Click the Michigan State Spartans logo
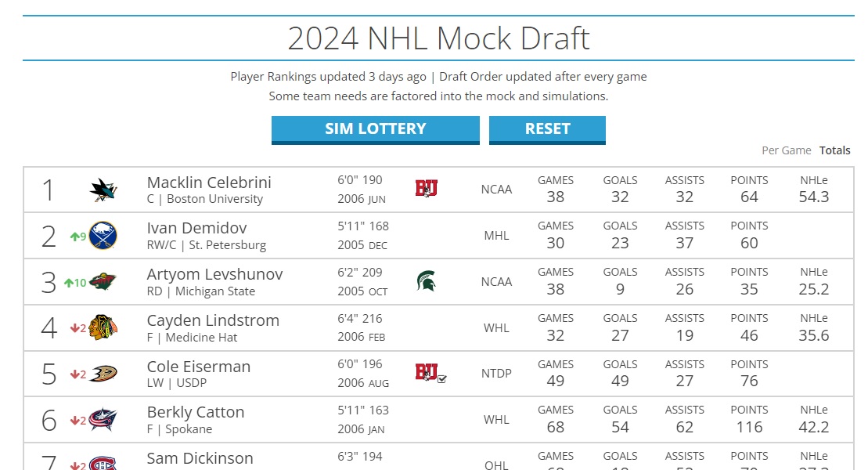The width and height of the screenshot is (868, 470). (427, 281)
